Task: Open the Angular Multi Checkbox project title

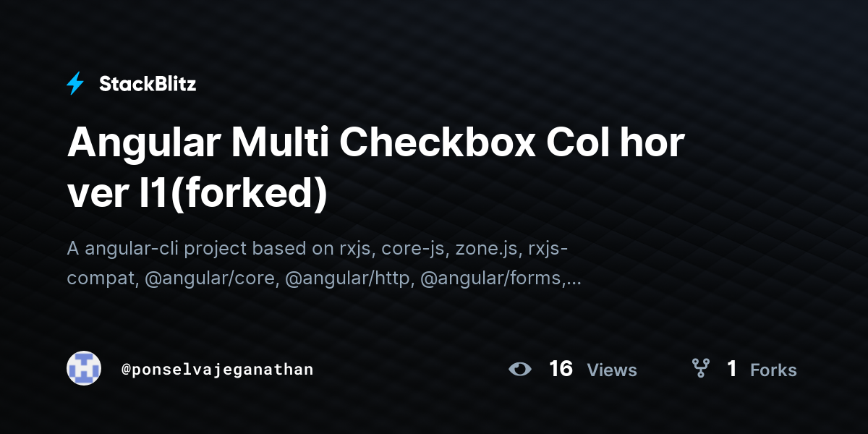Action: pyautogui.click(x=375, y=169)
